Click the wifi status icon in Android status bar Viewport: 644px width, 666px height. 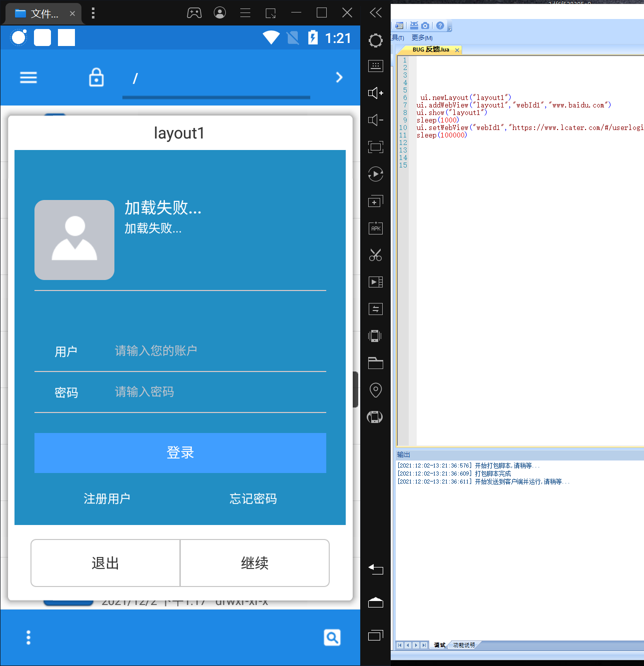click(x=271, y=37)
